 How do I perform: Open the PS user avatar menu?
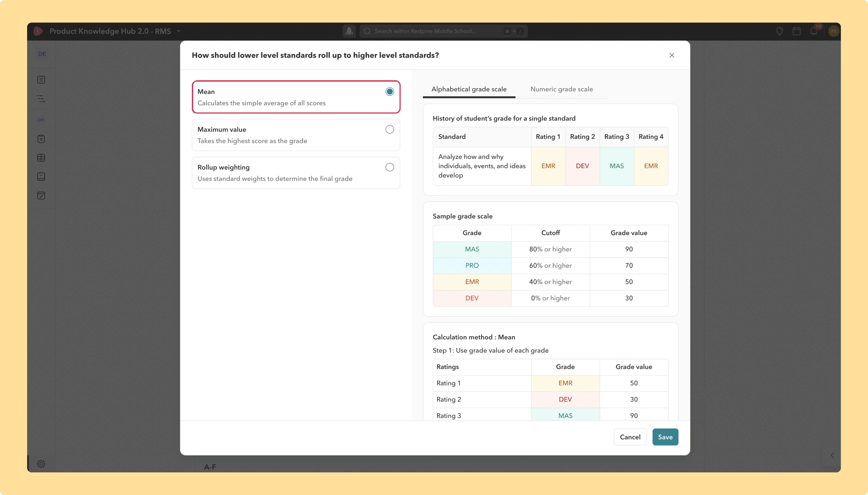click(x=833, y=31)
